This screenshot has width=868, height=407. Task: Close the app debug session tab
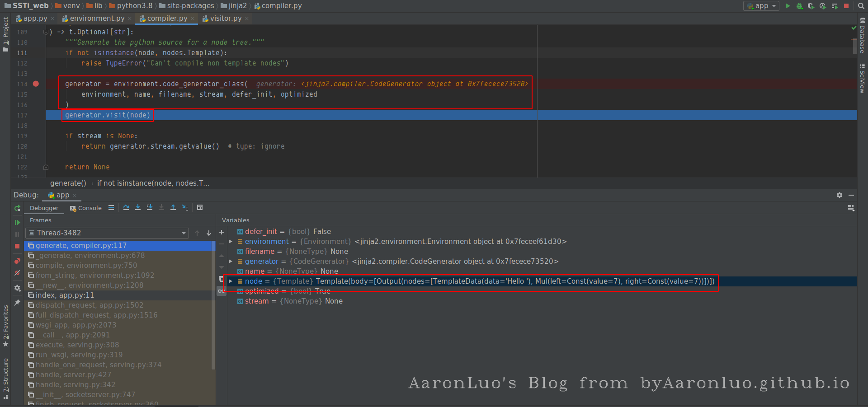pyautogui.click(x=75, y=196)
